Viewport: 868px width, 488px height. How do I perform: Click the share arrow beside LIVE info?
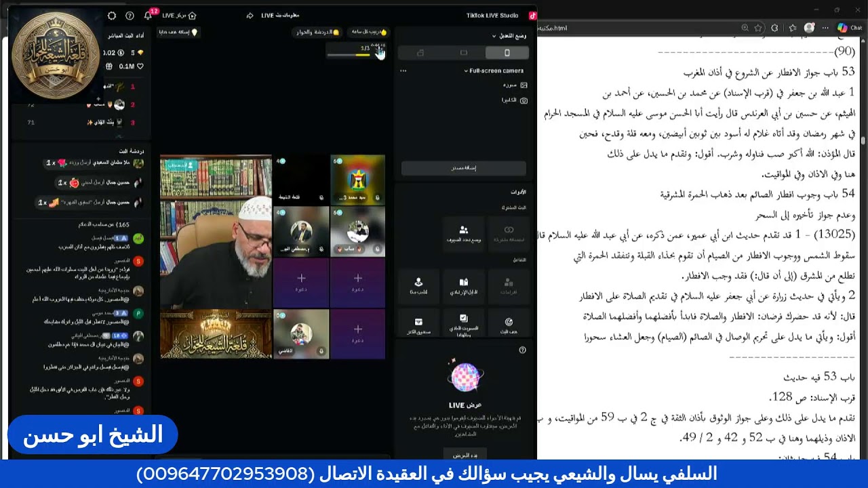point(250,16)
